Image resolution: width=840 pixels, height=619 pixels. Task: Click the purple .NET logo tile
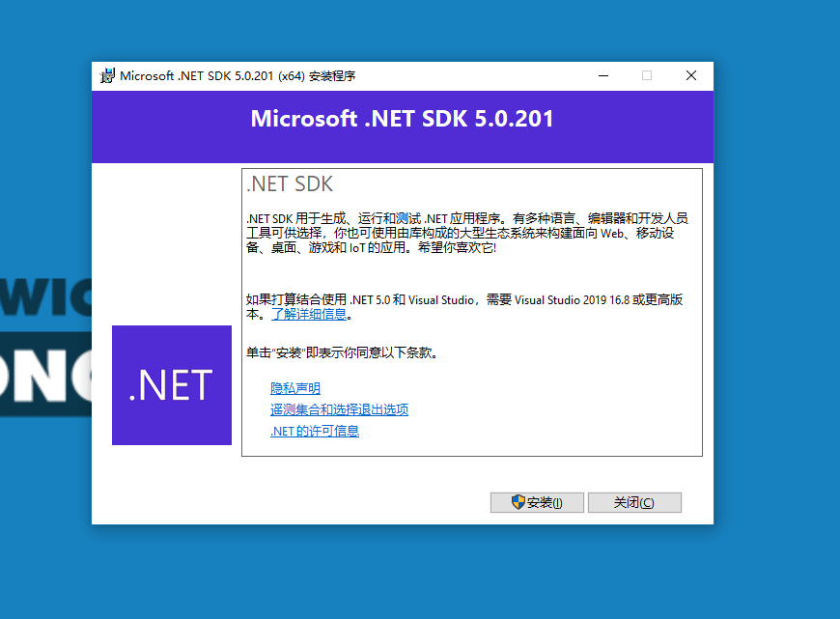click(172, 384)
